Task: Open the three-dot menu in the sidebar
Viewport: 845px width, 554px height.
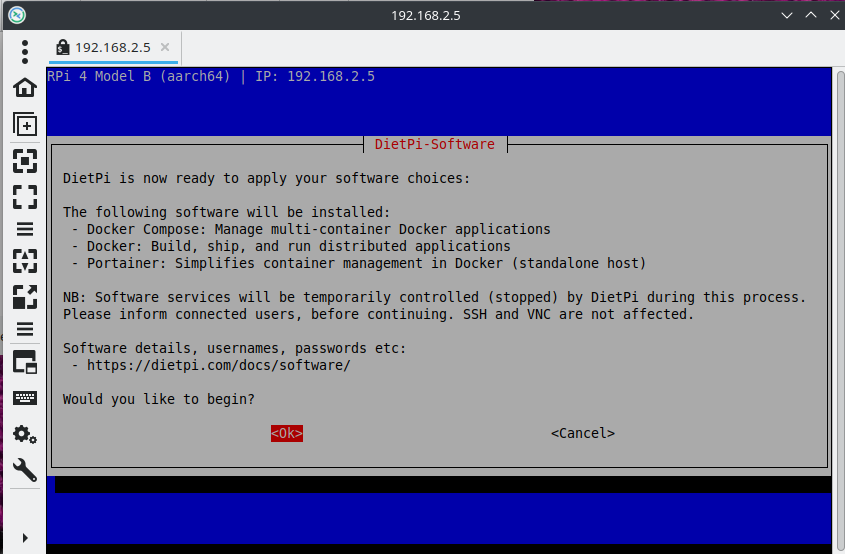Action: coord(25,52)
